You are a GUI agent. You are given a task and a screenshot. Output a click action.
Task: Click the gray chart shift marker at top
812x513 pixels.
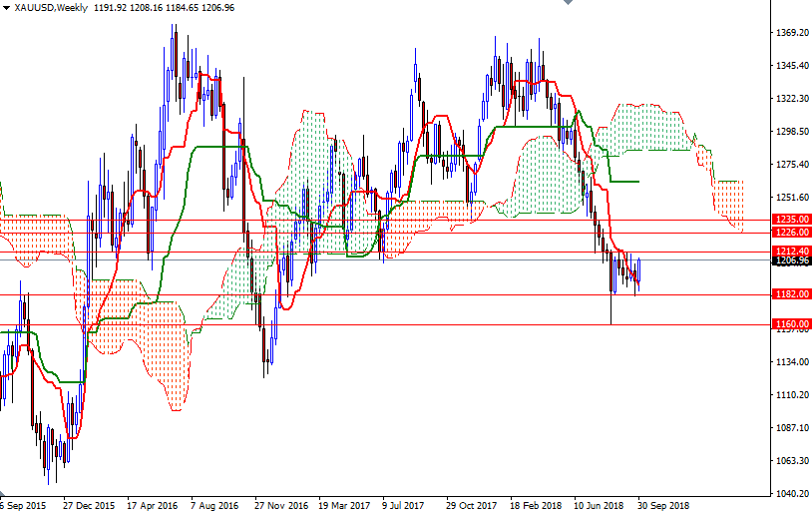tap(568, 2)
